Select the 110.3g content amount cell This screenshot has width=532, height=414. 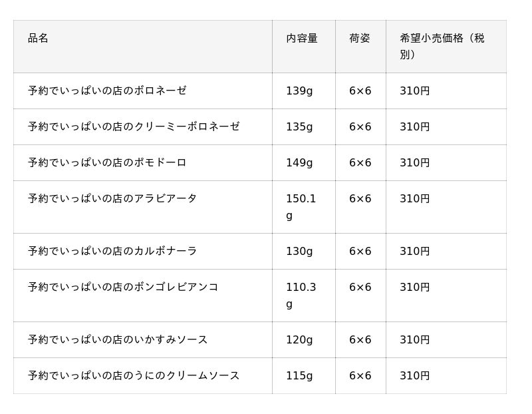click(x=301, y=296)
